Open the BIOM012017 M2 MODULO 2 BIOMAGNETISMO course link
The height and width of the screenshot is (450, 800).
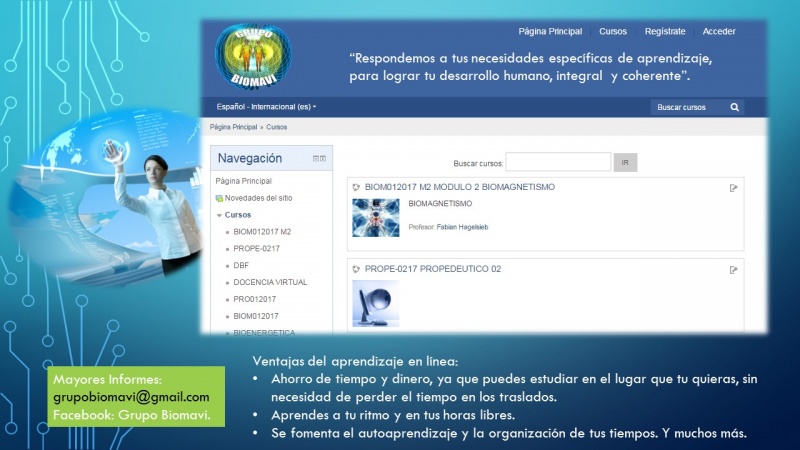pyautogui.click(x=460, y=187)
